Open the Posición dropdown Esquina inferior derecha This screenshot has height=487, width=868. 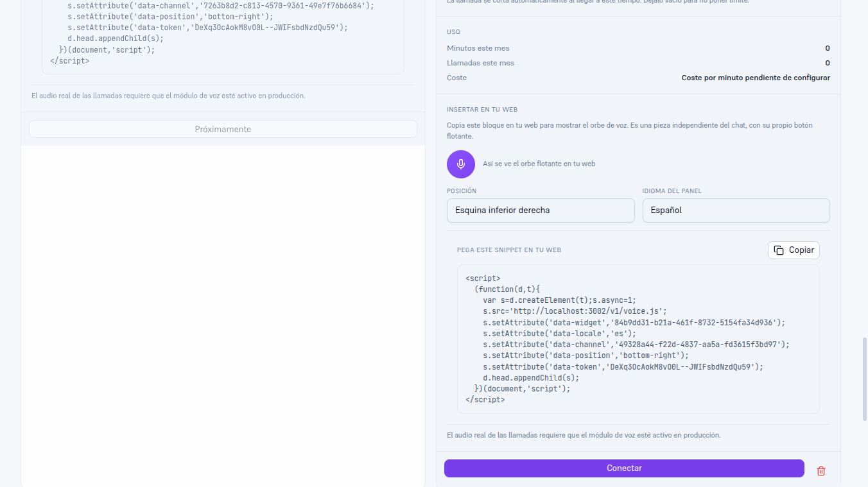[x=541, y=210]
